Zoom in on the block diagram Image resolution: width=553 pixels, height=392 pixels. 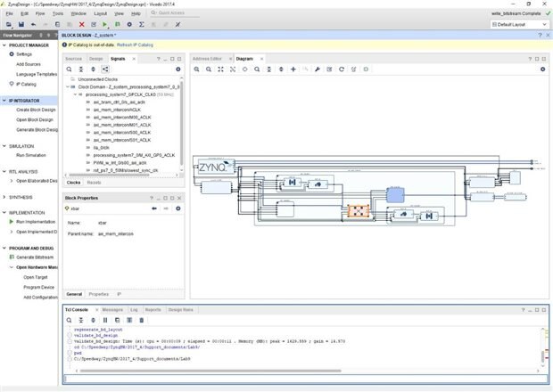point(197,69)
